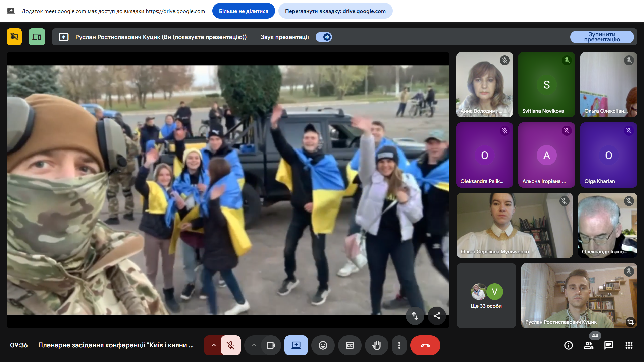Click 'Зупинити презентацію' button
This screenshot has height=362, width=644.
pos(602,37)
